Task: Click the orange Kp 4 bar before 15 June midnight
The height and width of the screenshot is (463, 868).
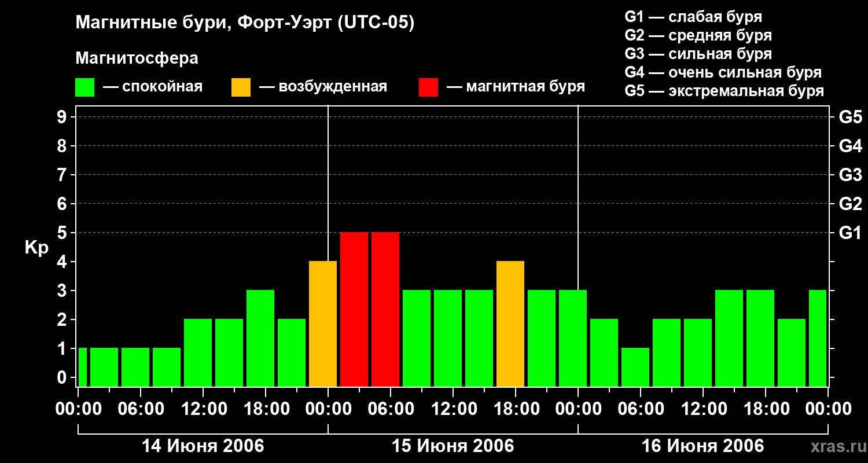Action: [323, 324]
